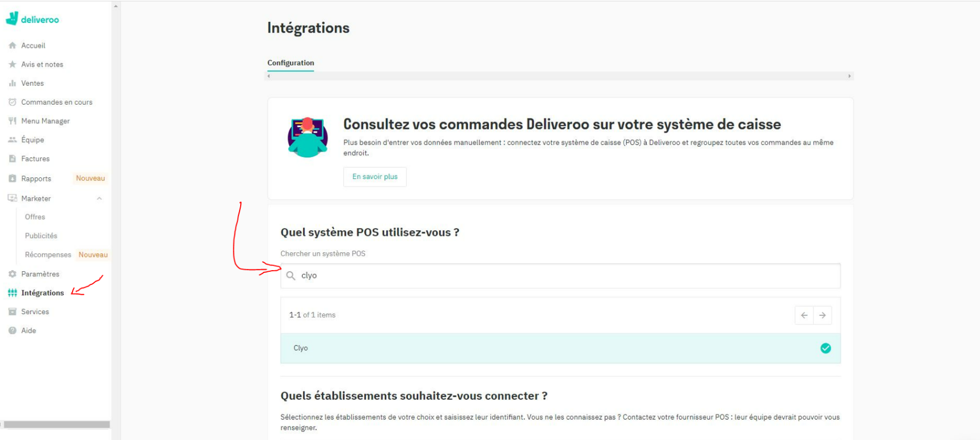
Task: Click the tab bar left scroll arrow
Action: pos(269,76)
